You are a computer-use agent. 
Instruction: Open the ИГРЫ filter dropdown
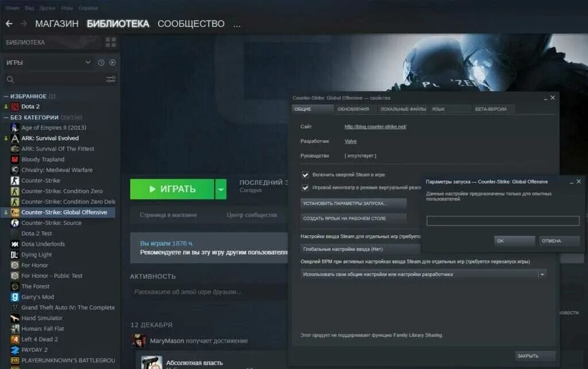(x=88, y=63)
